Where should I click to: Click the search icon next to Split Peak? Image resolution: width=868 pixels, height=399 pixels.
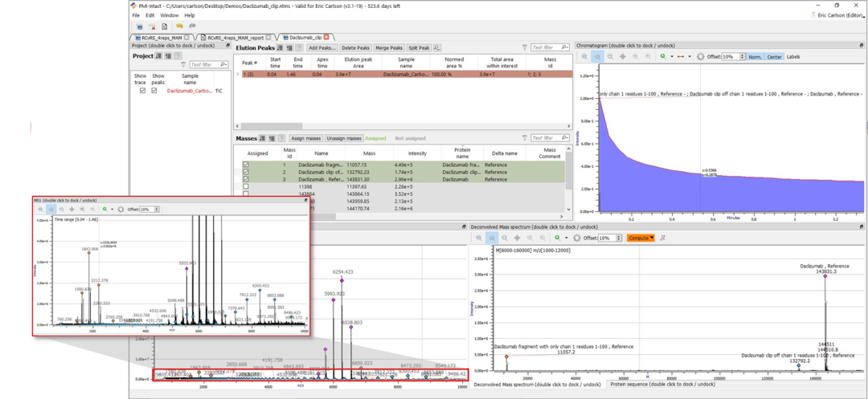coord(437,48)
